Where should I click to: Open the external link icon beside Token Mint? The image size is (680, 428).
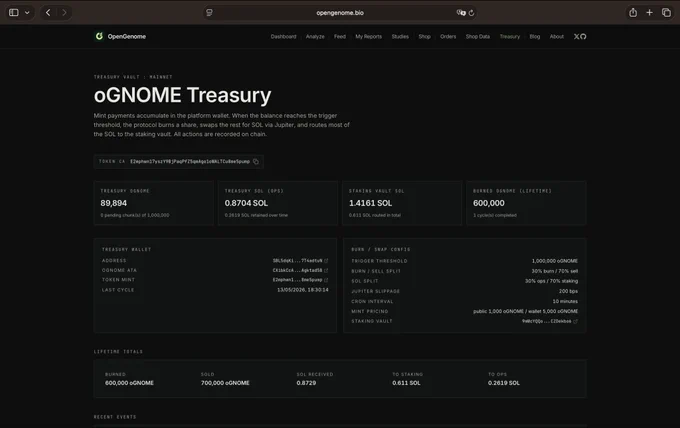(326, 280)
